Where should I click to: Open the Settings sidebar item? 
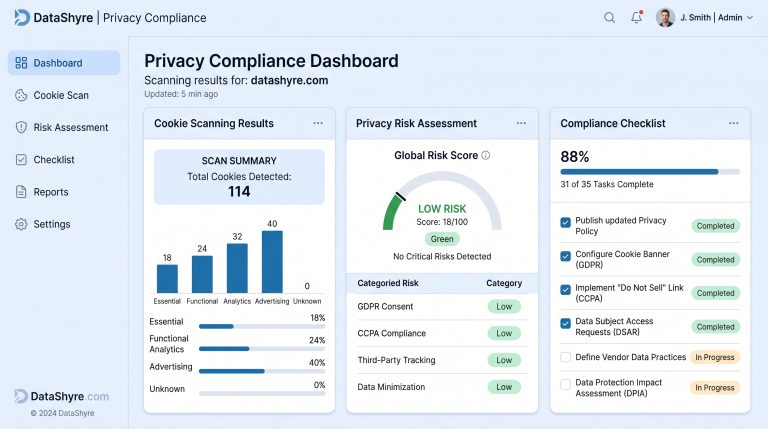(64, 224)
